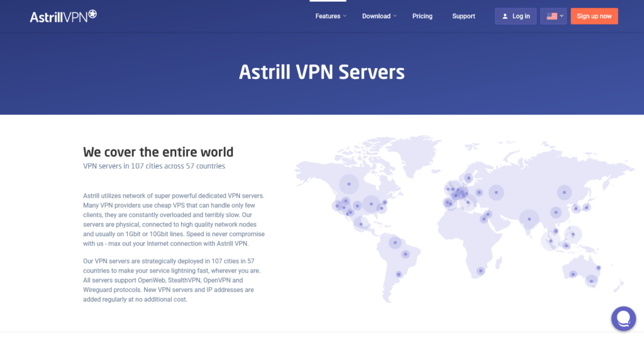Expand the Features menu chevron
This screenshot has width=644, height=345.
tap(345, 16)
